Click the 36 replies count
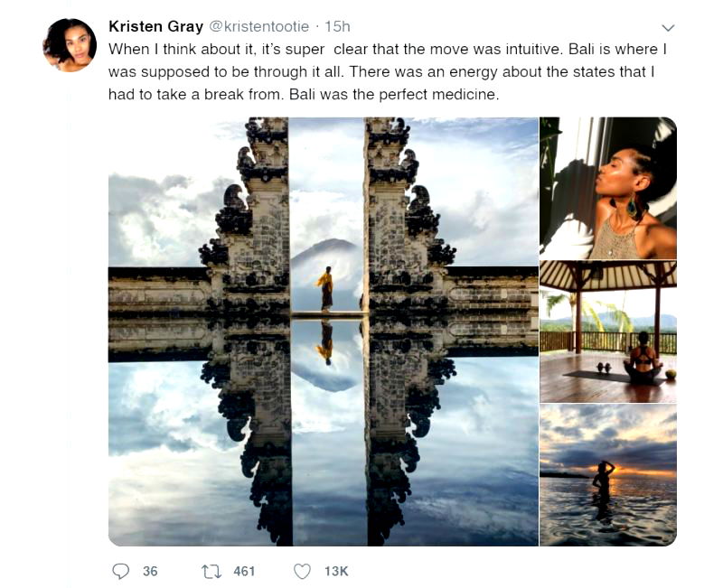The width and height of the screenshot is (723, 588). [x=150, y=571]
